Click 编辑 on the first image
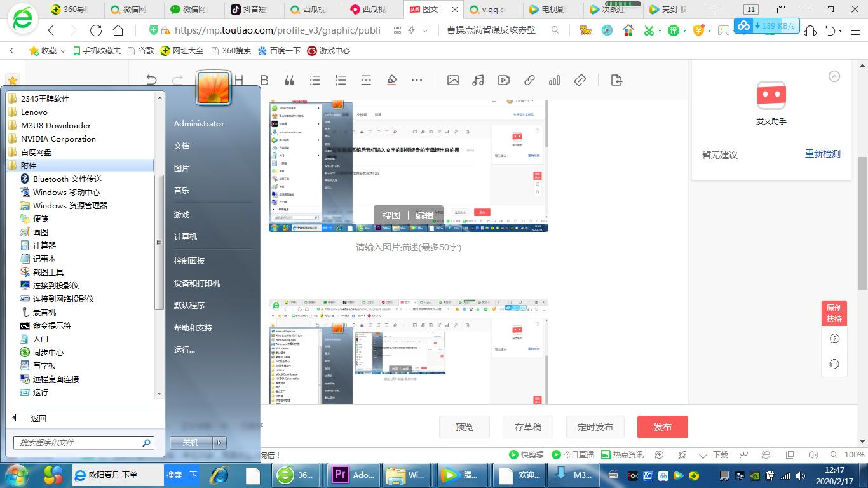 pos(424,215)
